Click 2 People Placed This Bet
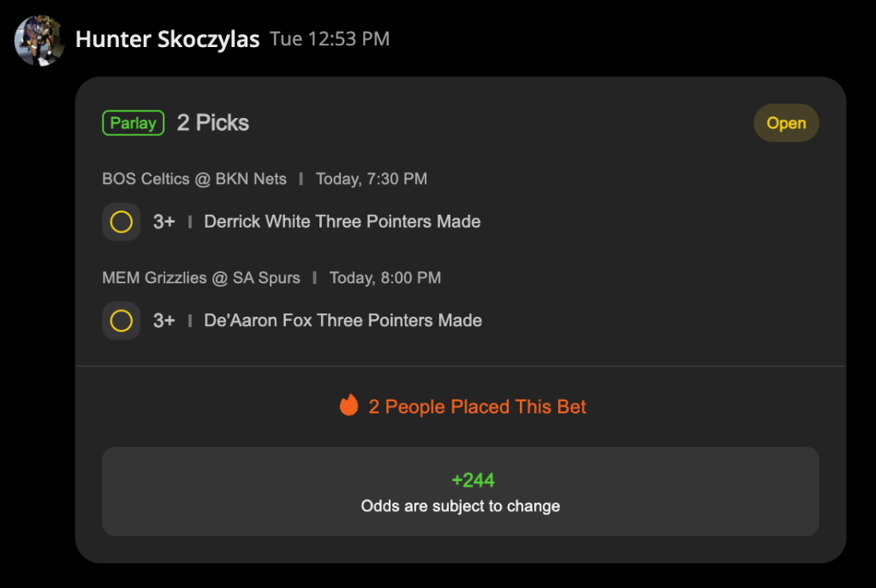The image size is (876, 588). [477, 407]
